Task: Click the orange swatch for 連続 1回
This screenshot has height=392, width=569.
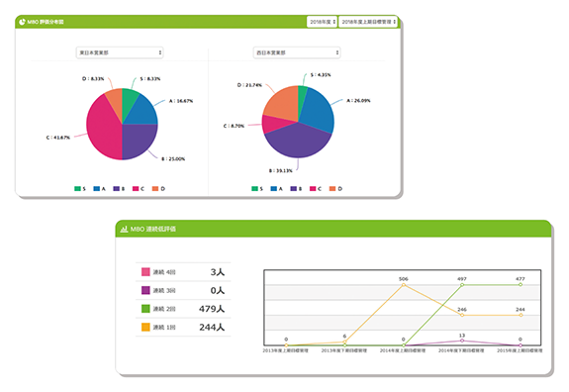Action: click(145, 327)
